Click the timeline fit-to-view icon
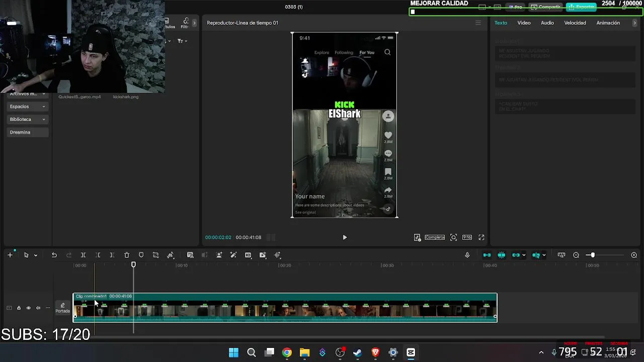The height and width of the screenshot is (362, 644). 561,255
